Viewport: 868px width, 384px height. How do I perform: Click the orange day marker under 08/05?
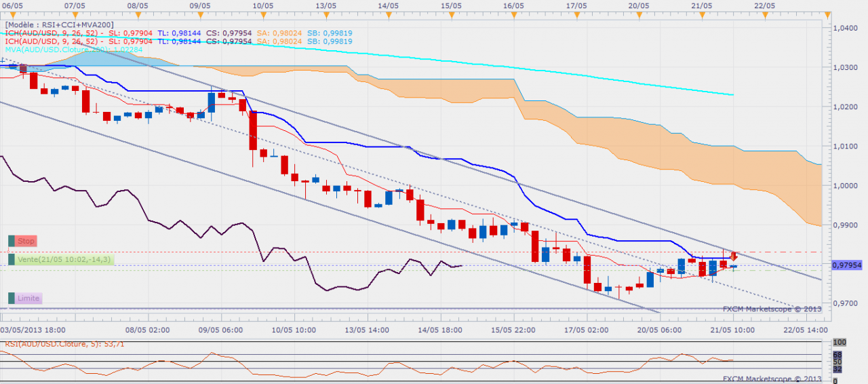click(x=140, y=16)
